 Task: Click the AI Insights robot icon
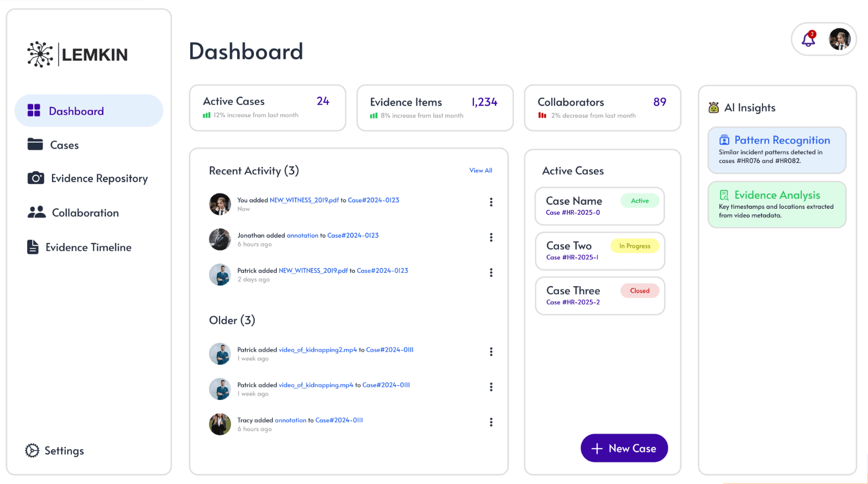(714, 108)
